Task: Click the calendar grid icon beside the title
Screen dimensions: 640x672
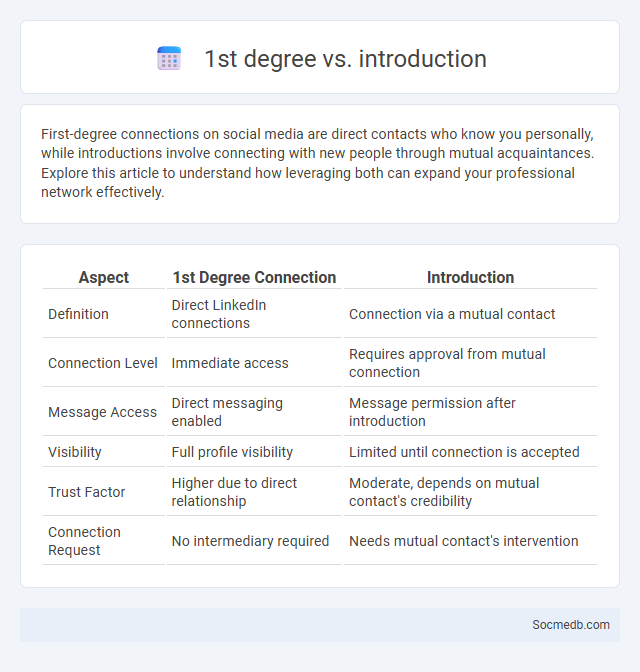Action: click(x=169, y=58)
